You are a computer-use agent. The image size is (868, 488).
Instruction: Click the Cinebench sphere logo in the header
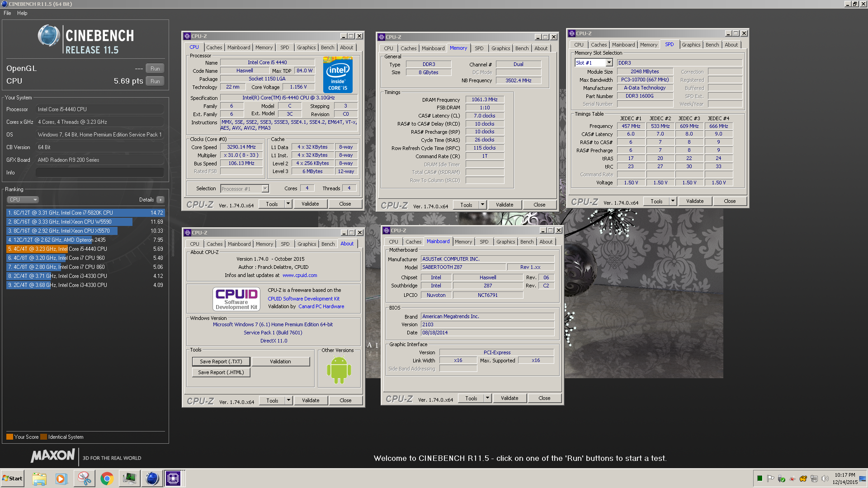click(x=49, y=36)
